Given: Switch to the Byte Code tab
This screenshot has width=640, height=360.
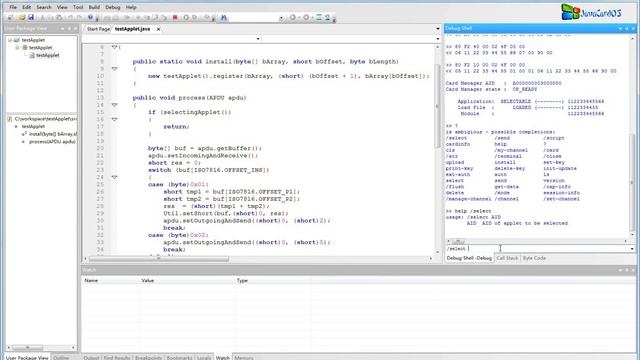Looking at the screenshot, I should 534,258.
